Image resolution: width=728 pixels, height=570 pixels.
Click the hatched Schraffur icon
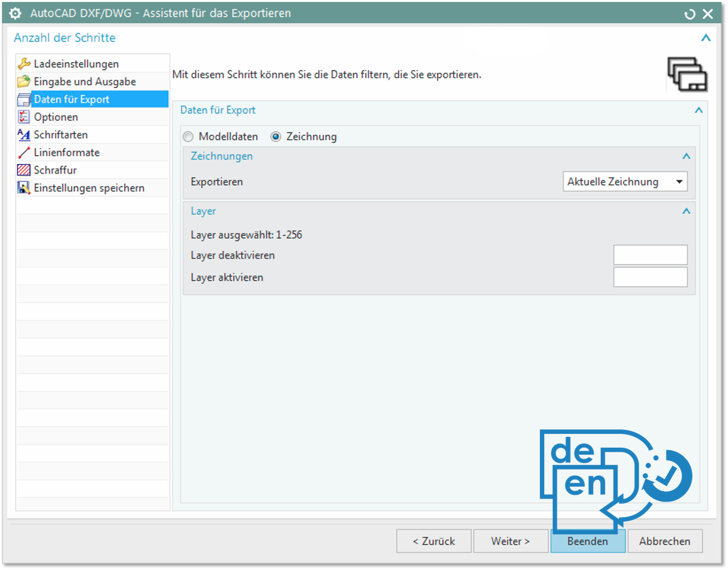(24, 170)
